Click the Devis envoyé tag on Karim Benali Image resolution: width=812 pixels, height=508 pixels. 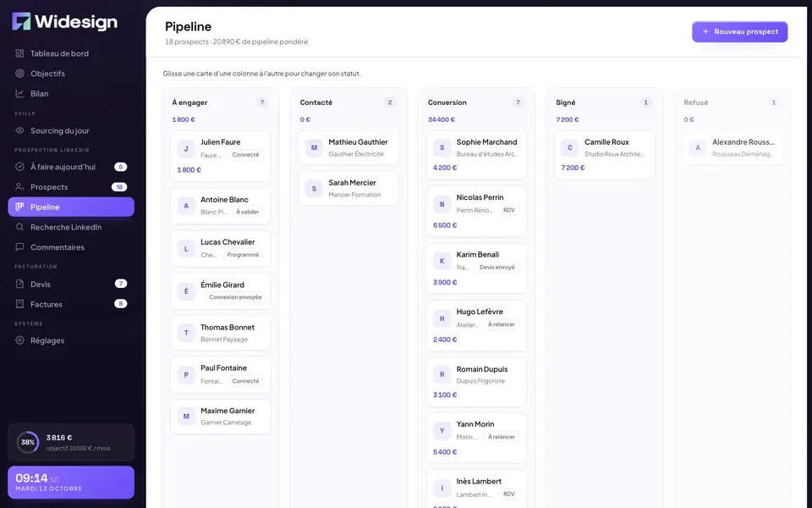(x=497, y=267)
